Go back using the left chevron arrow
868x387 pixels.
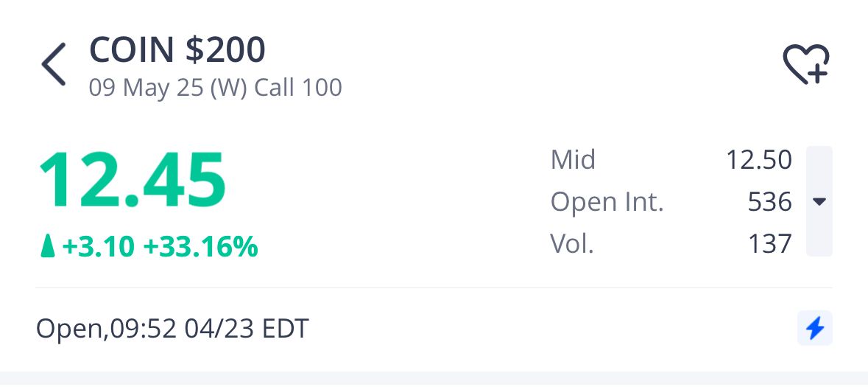54,64
